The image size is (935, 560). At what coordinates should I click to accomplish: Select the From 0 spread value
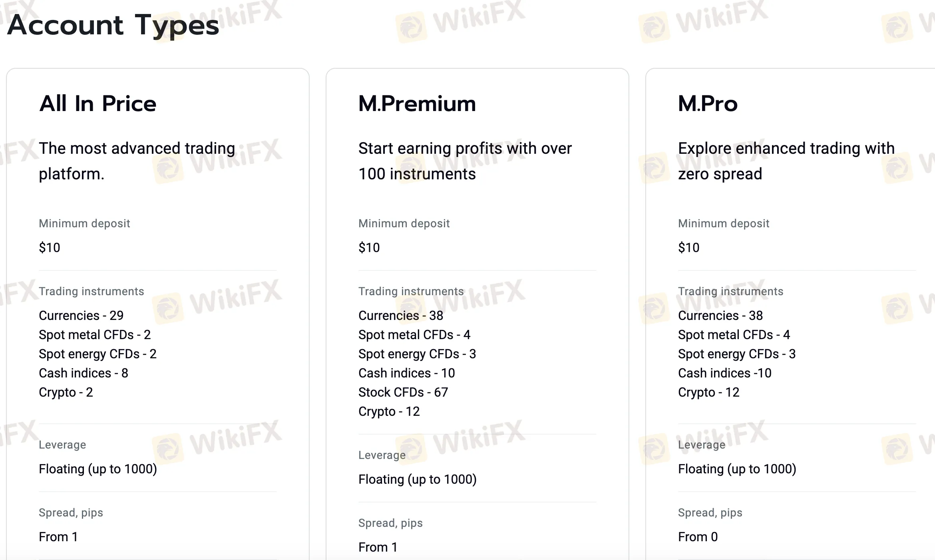coord(698,537)
